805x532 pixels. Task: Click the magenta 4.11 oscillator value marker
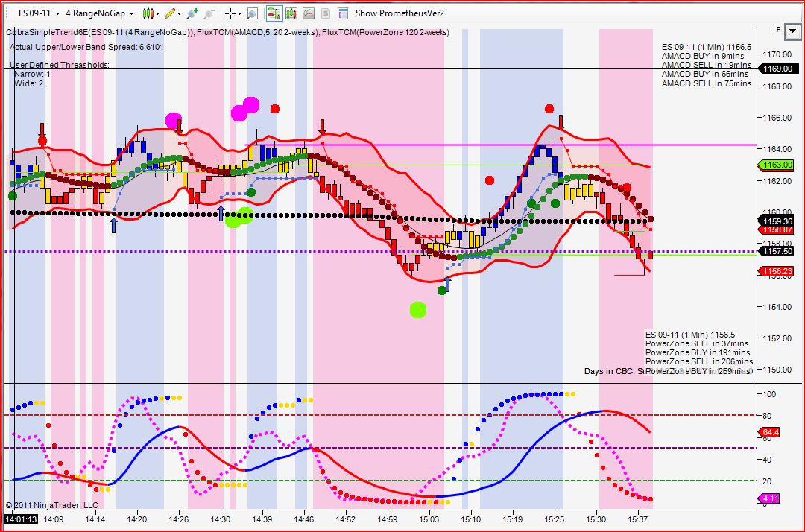click(x=769, y=498)
